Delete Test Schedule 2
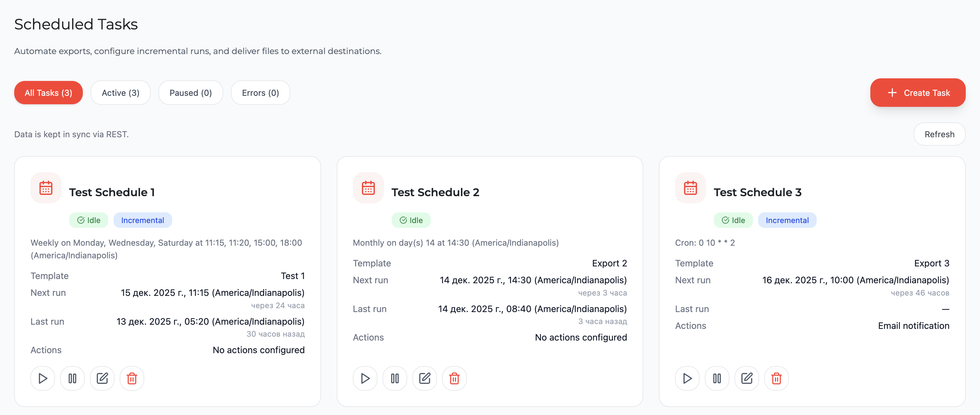980x415 pixels. [454, 378]
